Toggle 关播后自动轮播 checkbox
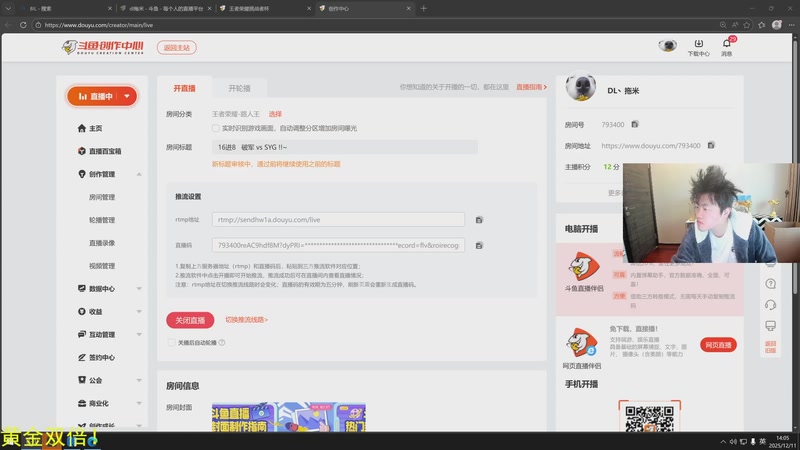 [x=171, y=343]
